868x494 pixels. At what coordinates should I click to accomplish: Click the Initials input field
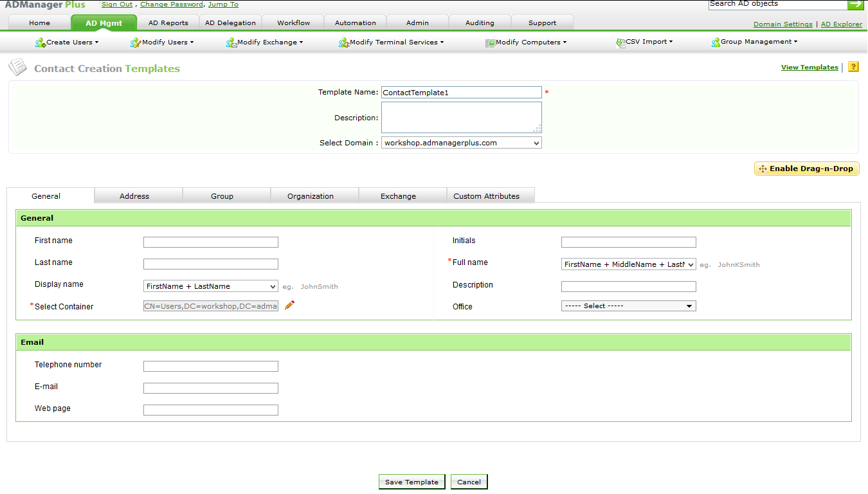coord(629,242)
